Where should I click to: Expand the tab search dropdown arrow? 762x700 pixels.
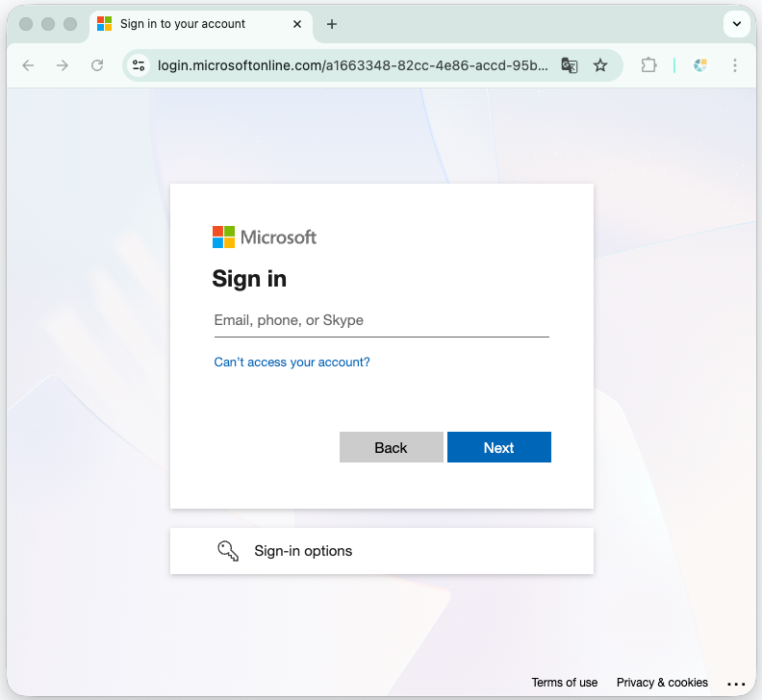click(737, 24)
